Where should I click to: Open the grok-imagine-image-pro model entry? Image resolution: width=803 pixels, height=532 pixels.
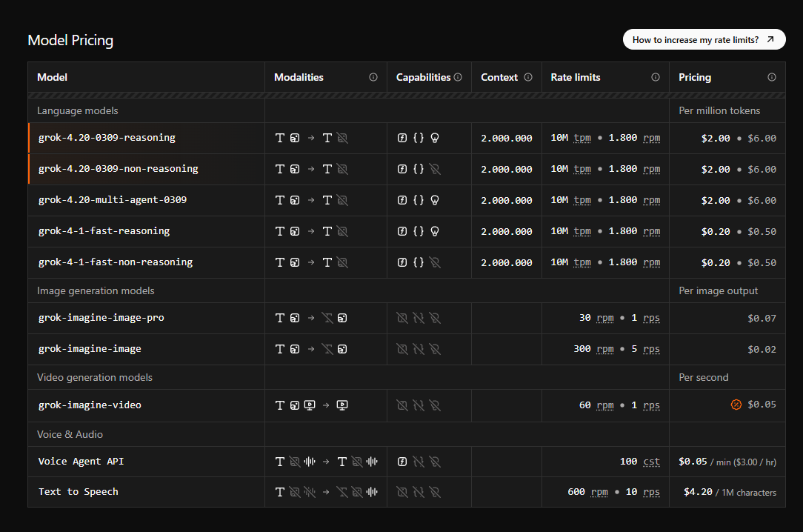(x=101, y=318)
